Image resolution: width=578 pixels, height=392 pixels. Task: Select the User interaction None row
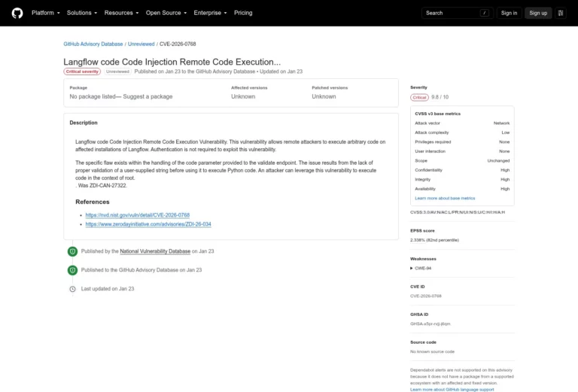462,151
